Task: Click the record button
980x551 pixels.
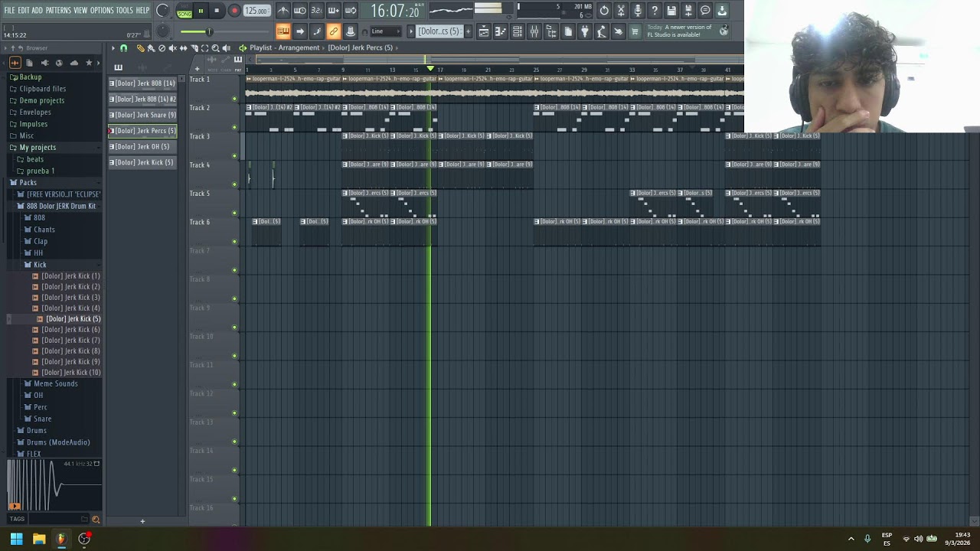Action: (234, 11)
